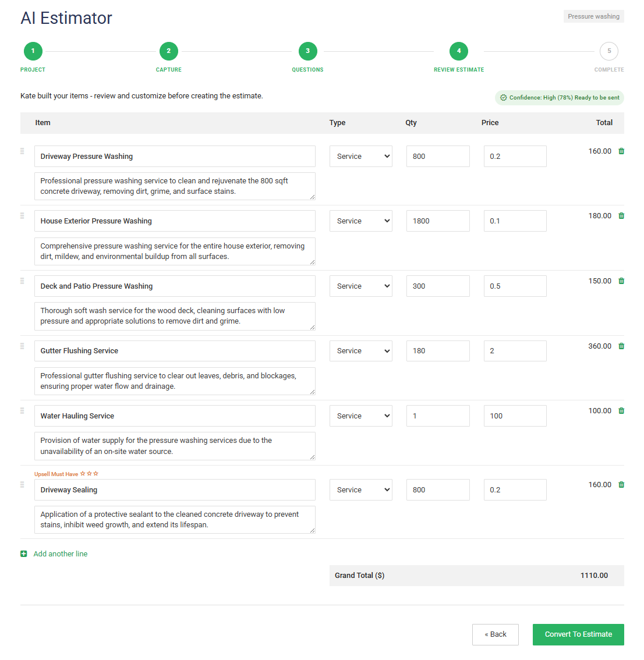Click the Confidence High badge
Image resolution: width=644 pixels, height=660 pixels.
coord(560,98)
